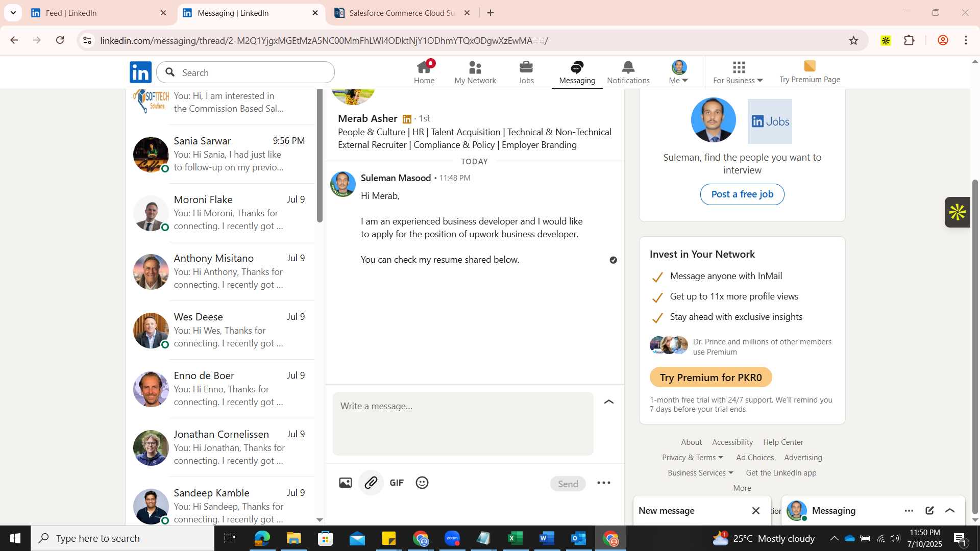Click the yellow asterisk side widget
980x551 pixels.
(958, 212)
